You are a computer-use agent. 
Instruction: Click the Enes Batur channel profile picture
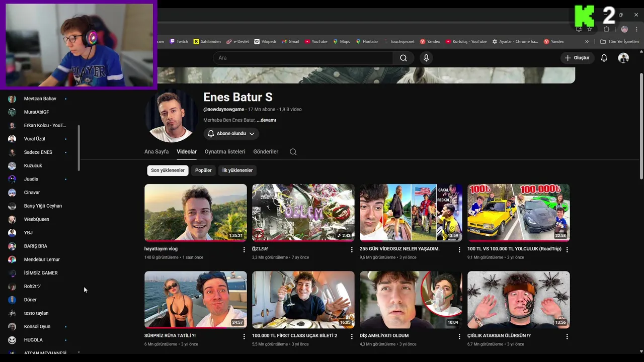click(171, 117)
